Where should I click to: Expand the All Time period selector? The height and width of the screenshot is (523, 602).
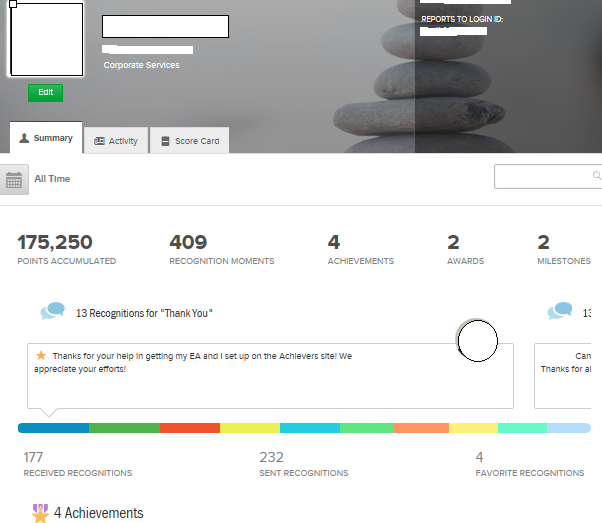coord(52,179)
